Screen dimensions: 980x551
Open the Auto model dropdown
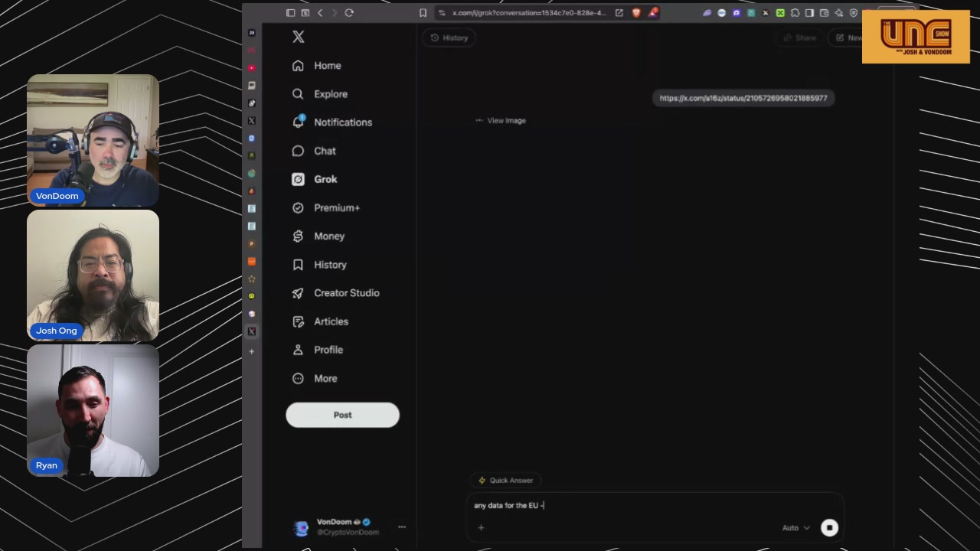pos(795,527)
